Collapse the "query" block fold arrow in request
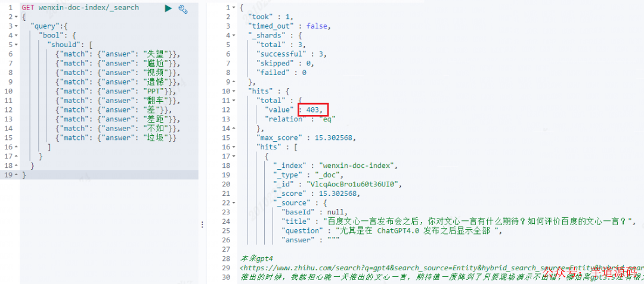Screen dimensions: 644x284 16,26
